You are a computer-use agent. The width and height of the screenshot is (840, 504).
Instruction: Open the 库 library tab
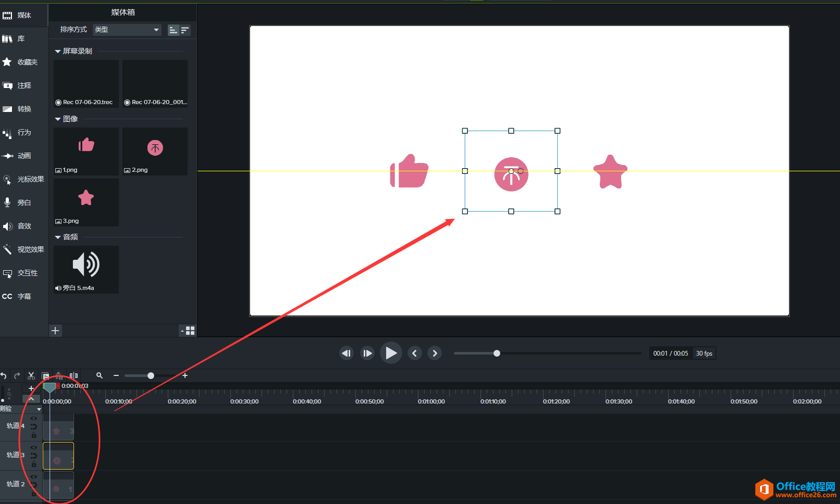24,39
